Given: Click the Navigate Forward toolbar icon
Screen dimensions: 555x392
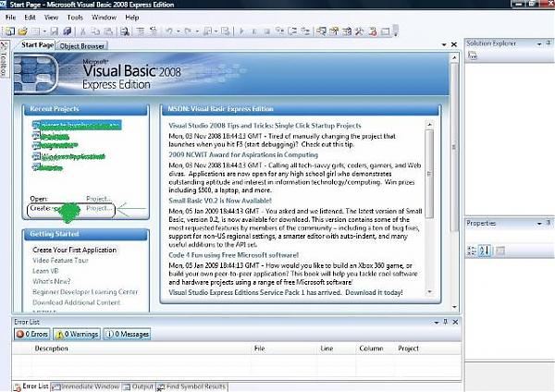Looking at the screenshot, I should (x=226, y=31).
